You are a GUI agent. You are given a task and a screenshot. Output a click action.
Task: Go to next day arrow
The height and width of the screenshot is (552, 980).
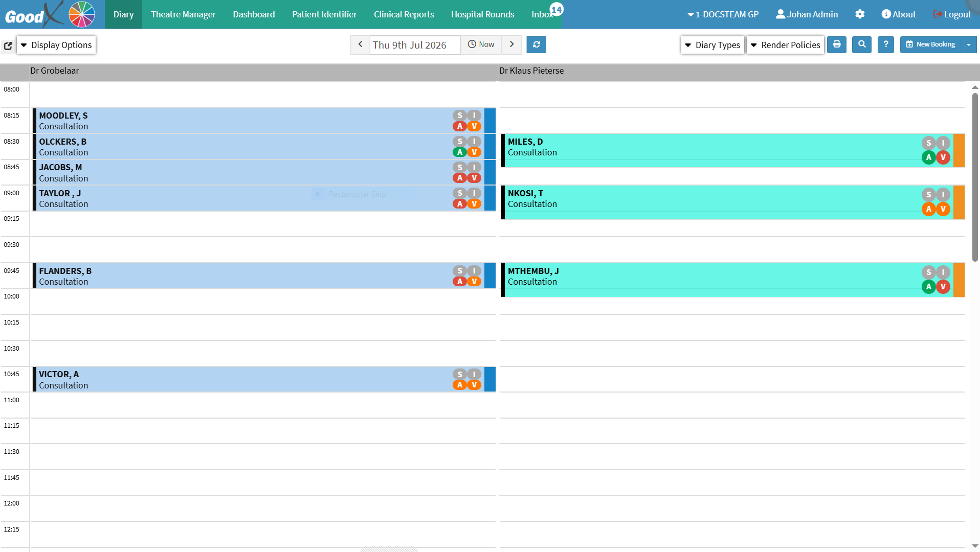coord(511,44)
